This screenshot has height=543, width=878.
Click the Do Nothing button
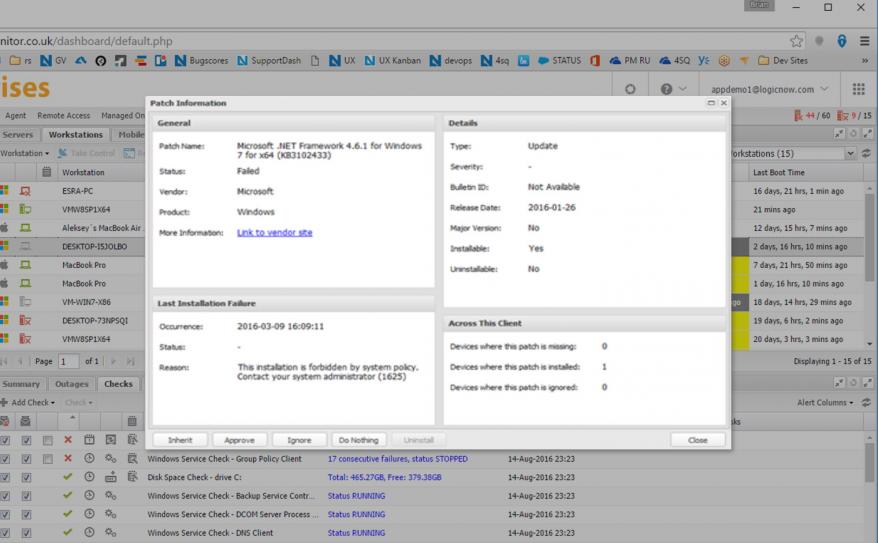click(358, 440)
